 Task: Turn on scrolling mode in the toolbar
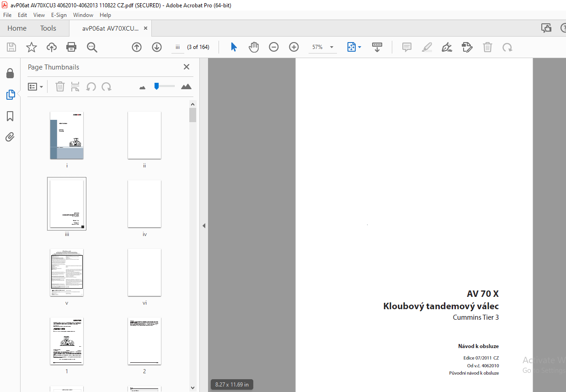pos(377,47)
